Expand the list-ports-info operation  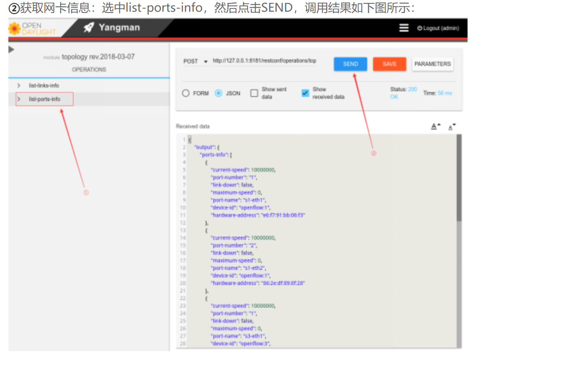(x=18, y=99)
